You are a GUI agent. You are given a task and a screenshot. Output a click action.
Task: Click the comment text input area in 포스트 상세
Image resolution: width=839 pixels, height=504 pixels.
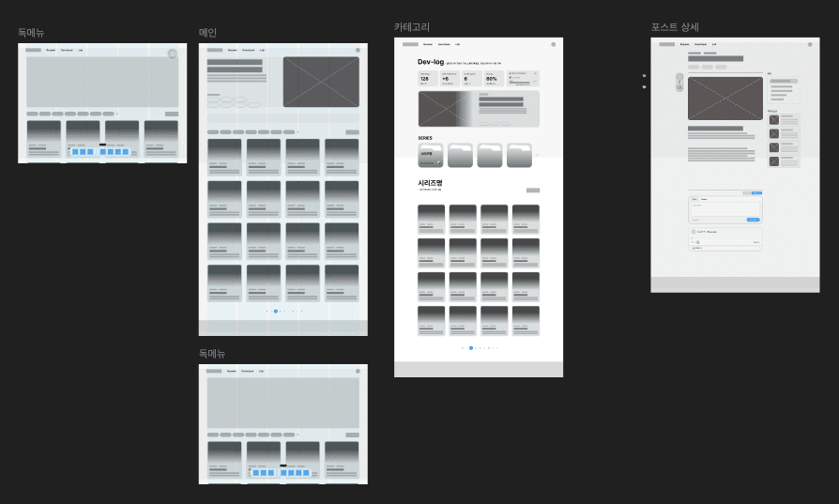click(x=725, y=209)
